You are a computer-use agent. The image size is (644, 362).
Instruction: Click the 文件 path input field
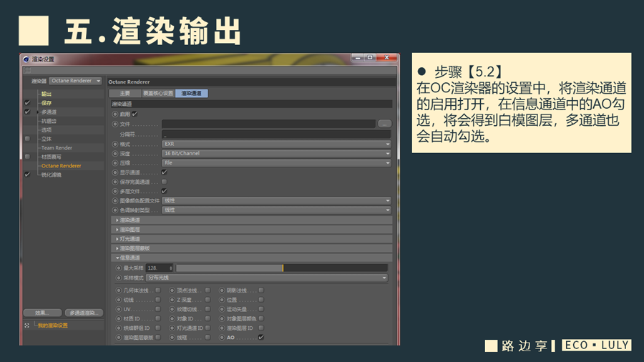[x=268, y=124]
